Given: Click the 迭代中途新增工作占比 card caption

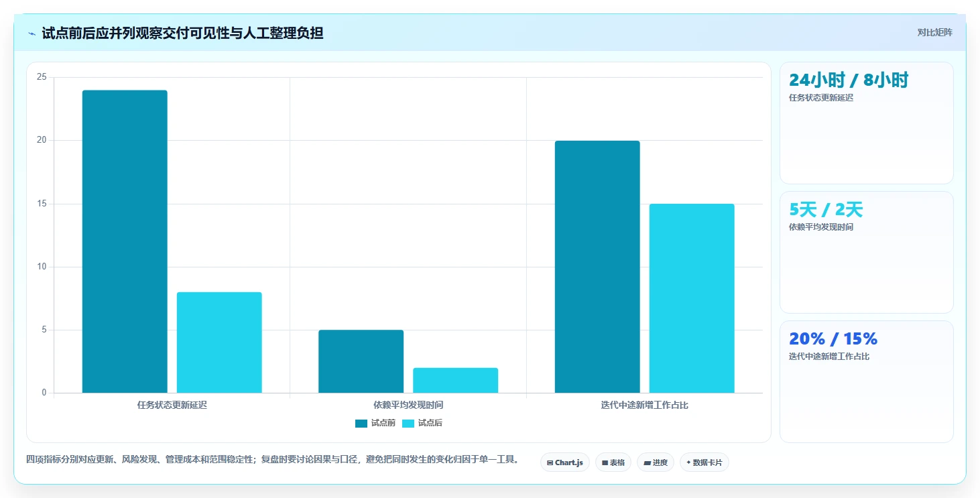Looking at the screenshot, I should 829,357.
